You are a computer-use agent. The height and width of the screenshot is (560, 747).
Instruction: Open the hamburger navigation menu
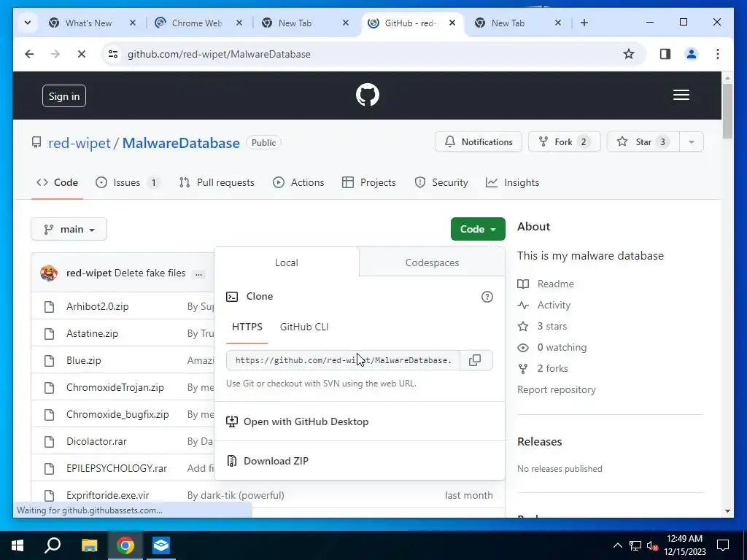click(x=681, y=95)
